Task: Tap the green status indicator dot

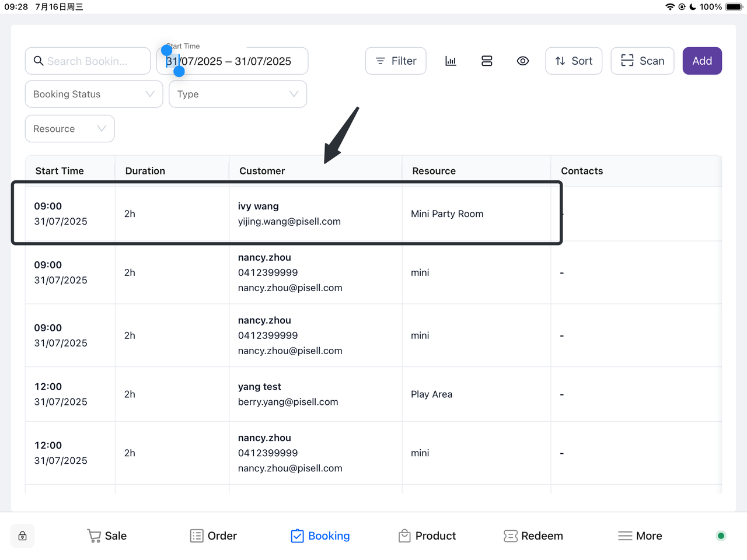Action: [721, 536]
